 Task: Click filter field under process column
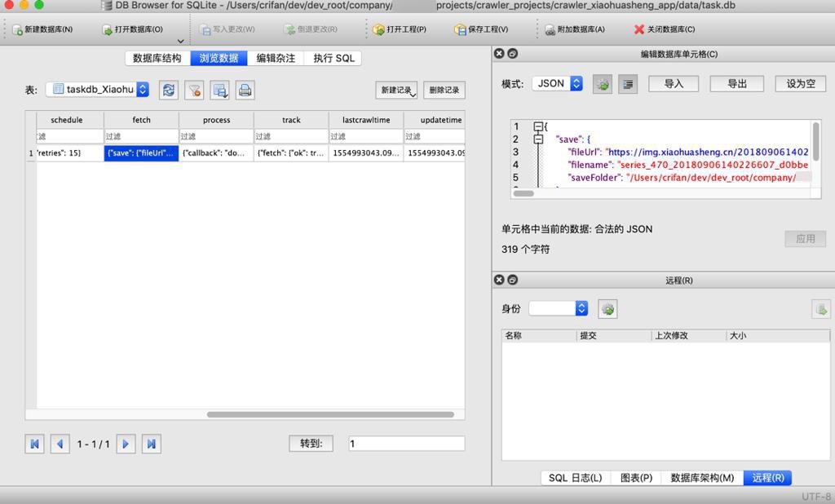click(216, 136)
